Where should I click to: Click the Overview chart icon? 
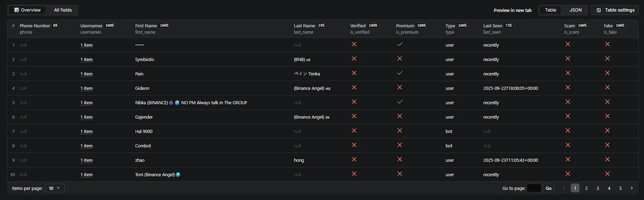coord(16,10)
